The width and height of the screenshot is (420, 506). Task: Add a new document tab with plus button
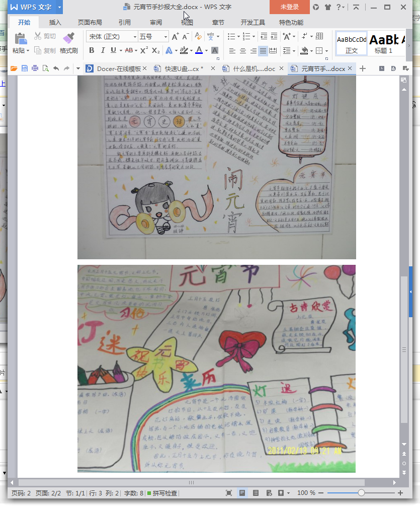[x=363, y=68]
